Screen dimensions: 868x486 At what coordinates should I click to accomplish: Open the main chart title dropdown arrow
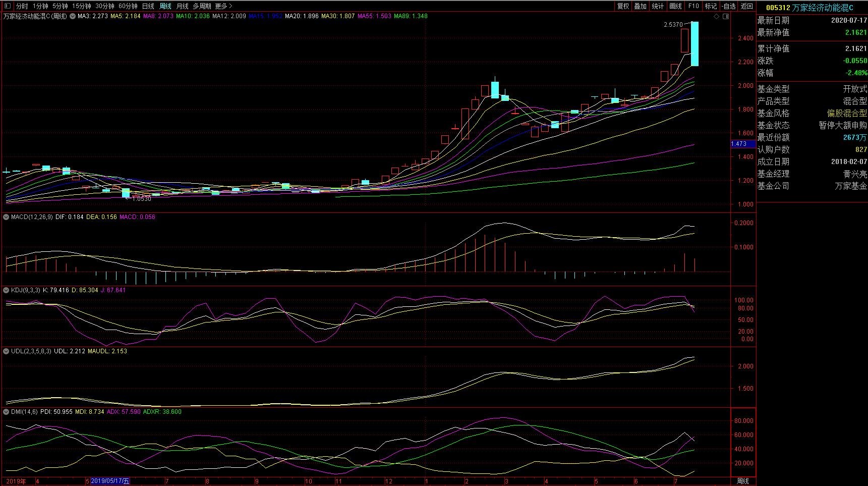pos(73,16)
